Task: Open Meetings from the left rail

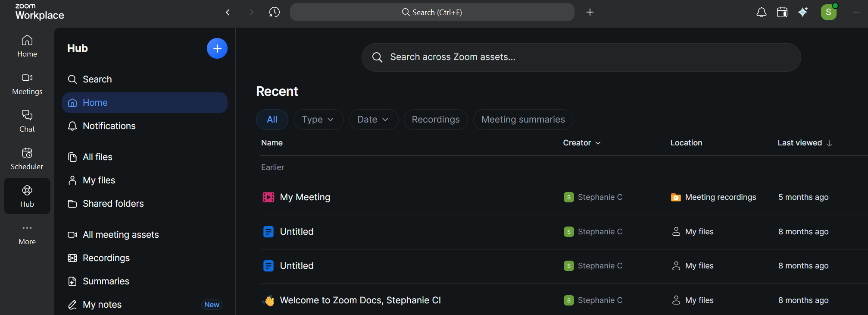Action: [x=27, y=84]
